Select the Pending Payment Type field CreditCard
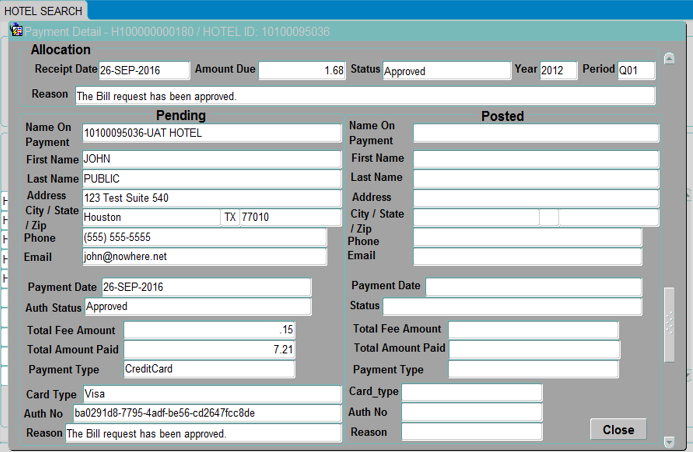Viewport: 693px width, 452px height. tap(208, 369)
